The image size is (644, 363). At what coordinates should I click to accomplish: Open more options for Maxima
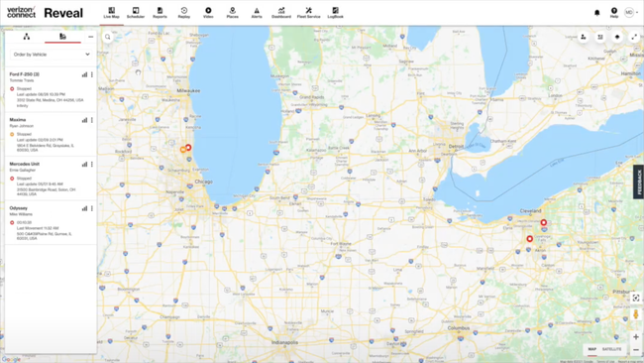pyautogui.click(x=92, y=120)
